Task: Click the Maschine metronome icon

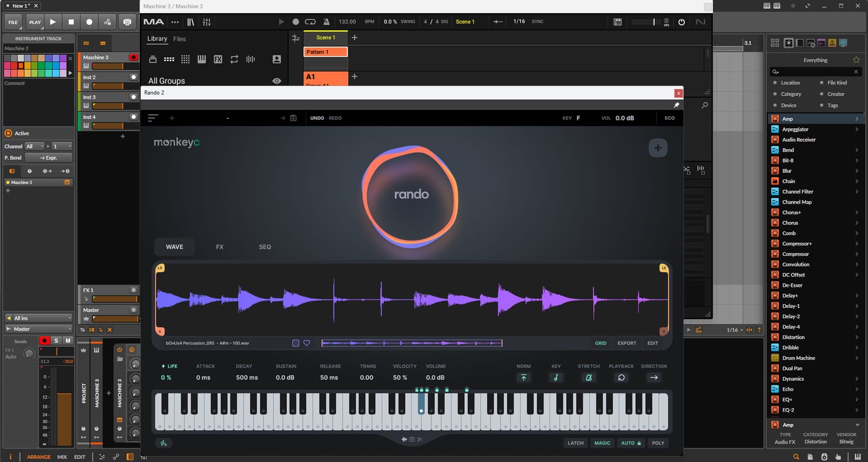Action: tap(326, 22)
